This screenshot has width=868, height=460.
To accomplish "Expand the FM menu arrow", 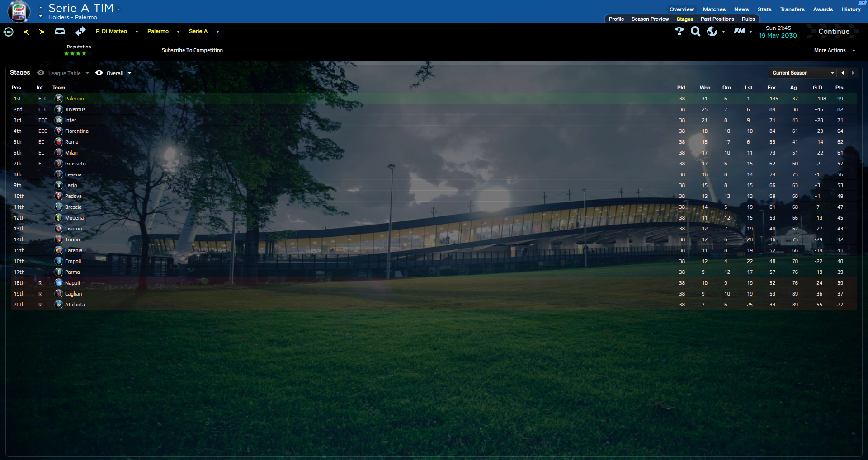I will (x=750, y=32).
